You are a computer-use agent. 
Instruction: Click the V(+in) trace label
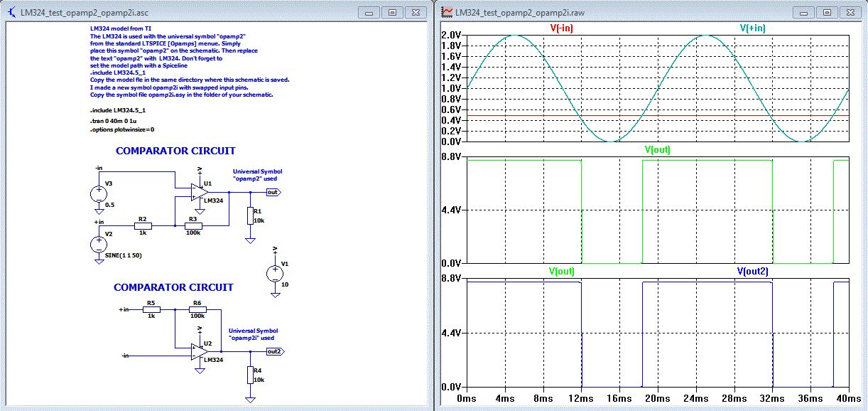click(752, 28)
